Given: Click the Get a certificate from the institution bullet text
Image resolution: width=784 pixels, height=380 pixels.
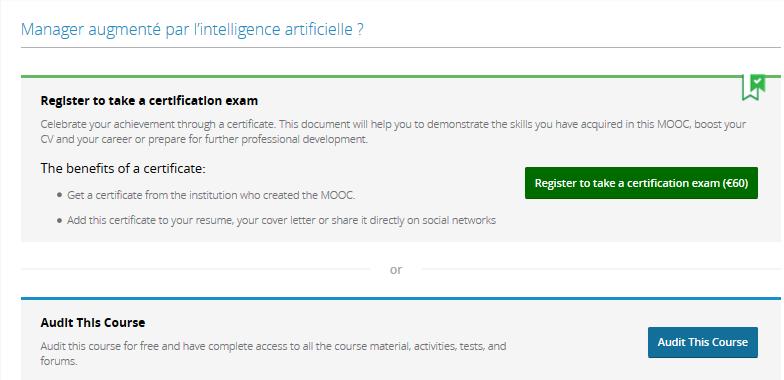Looking at the screenshot, I should click(x=211, y=195).
